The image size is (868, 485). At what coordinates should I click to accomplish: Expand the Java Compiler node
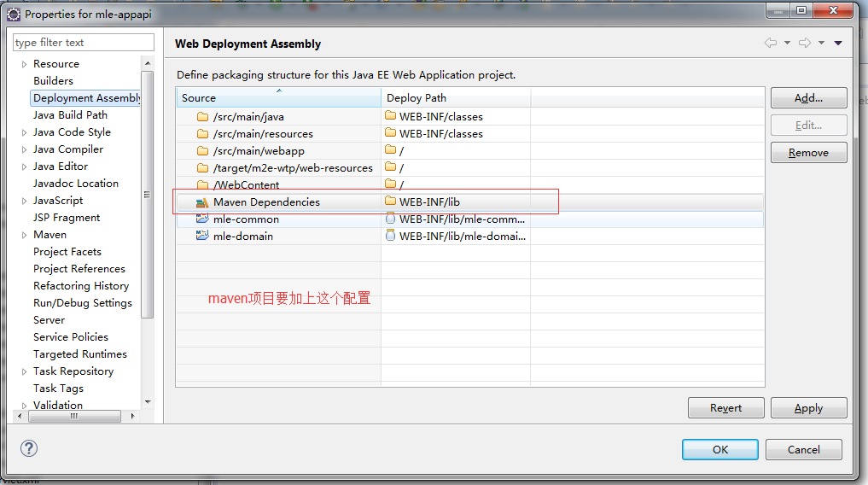24,149
